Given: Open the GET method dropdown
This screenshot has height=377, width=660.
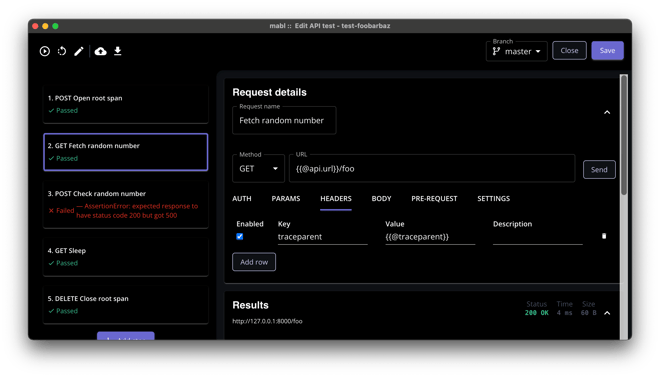Looking at the screenshot, I should (x=258, y=169).
